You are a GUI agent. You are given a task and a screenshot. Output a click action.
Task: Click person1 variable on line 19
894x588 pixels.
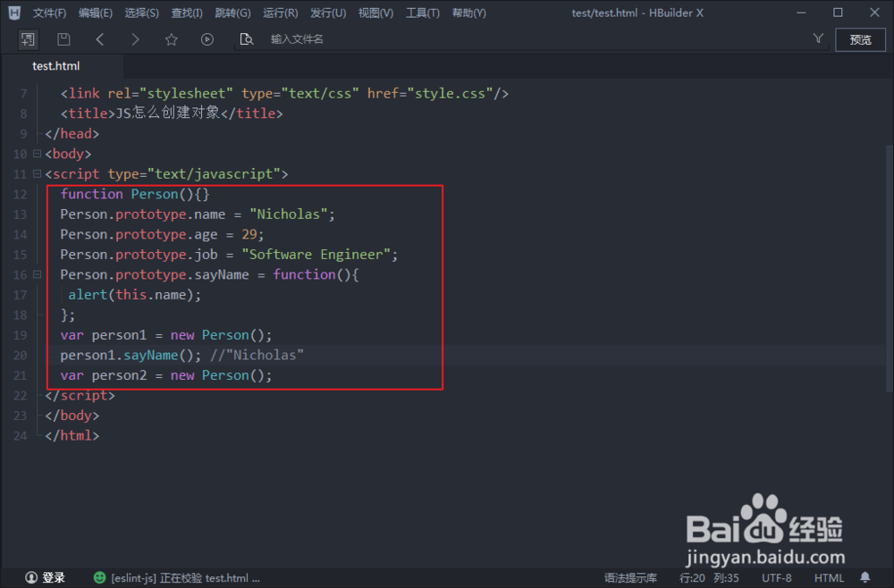[119, 335]
